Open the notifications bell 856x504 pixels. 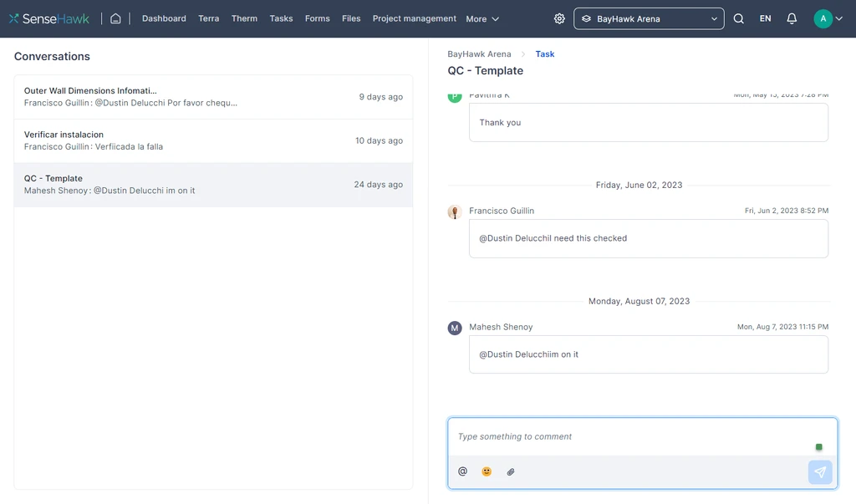coord(792,18)
